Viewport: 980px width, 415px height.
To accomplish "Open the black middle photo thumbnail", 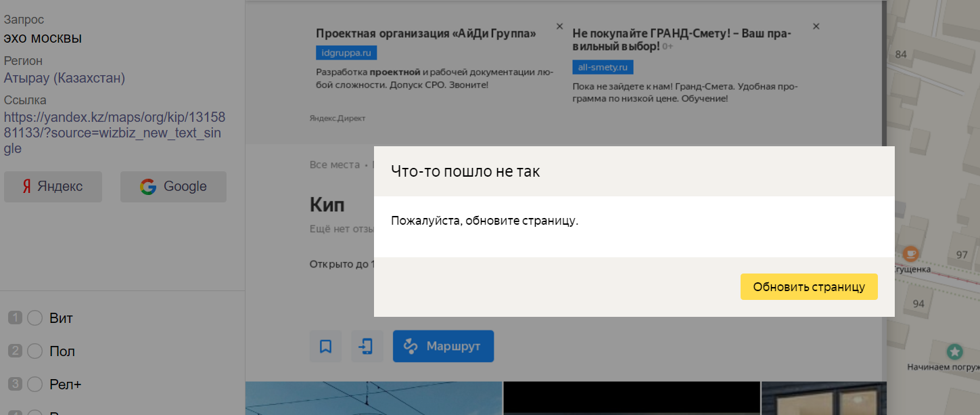I will coord(632,398).
